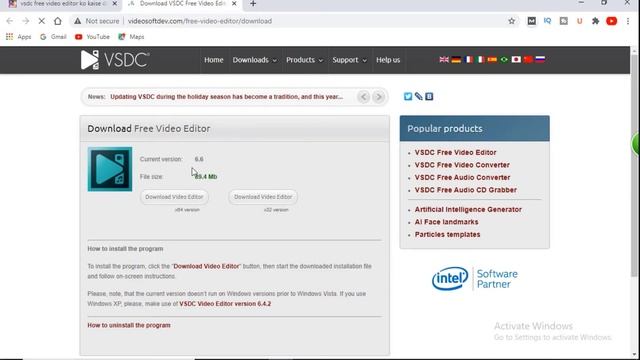
Task: Click the LiveJournal pencil share icon
Action: click(418, 96)
